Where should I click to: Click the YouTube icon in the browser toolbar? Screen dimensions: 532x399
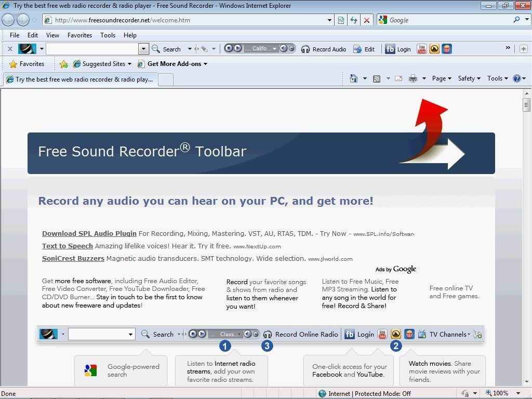click(422, 49)
